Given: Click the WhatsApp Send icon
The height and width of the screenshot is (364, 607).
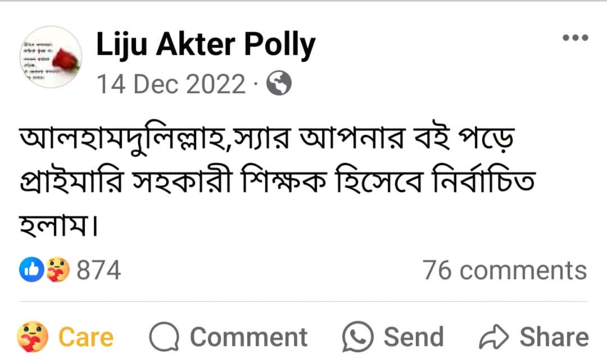Looking at the screenshot, I should [x=357, y=338].
